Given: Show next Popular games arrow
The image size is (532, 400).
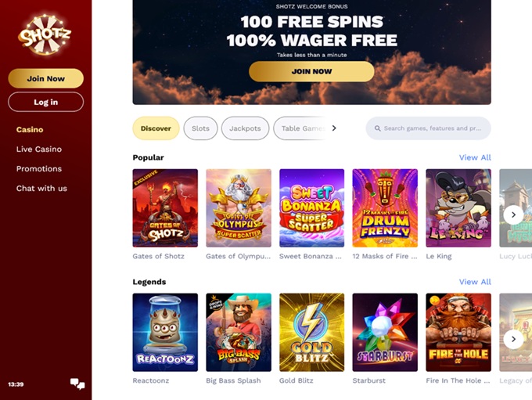Looking at the screenshot, I should pyautogui.click(x=513, y=214).
